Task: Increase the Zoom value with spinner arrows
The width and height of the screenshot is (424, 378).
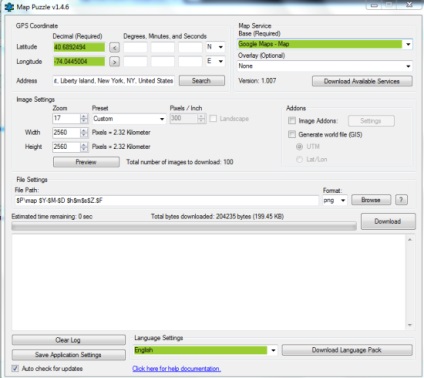Action: 84,116
